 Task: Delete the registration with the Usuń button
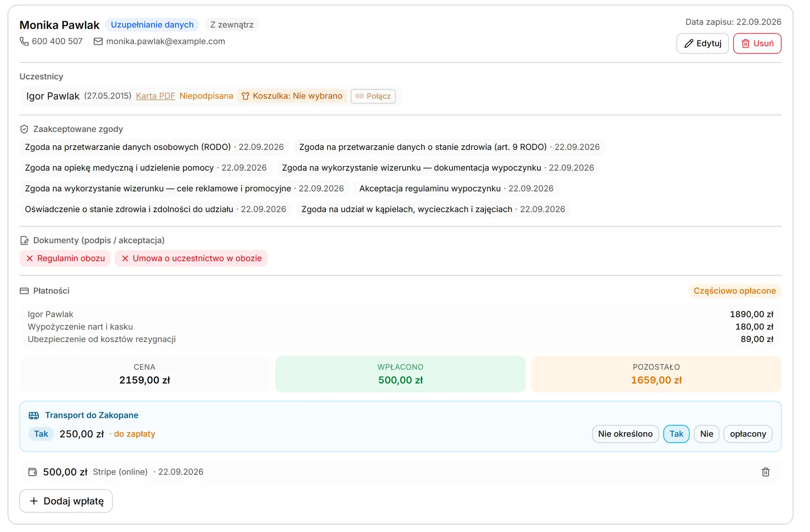coord(757,43)
